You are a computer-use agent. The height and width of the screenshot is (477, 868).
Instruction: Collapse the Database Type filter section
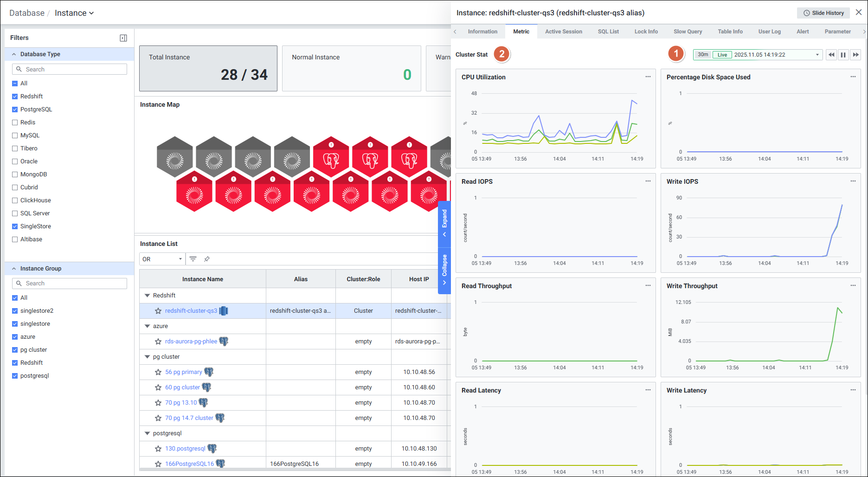click(x=14, y=54)
